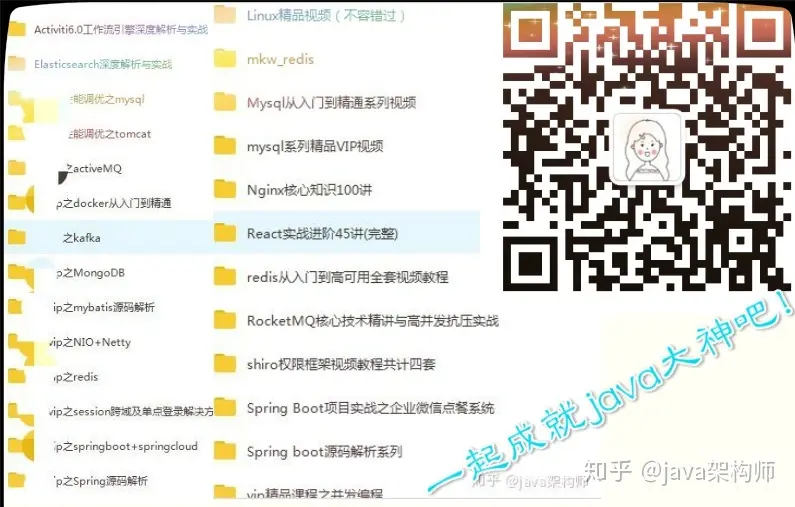Click the folder icon beside Linux精品视频
Image resolution: width=795 pixels, height=507 pixels.
[225, 15]
